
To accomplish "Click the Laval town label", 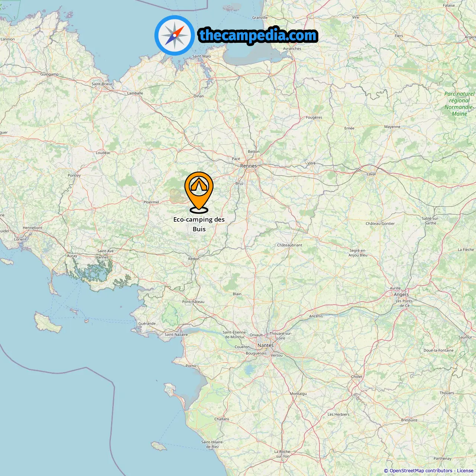I will 371,174.
